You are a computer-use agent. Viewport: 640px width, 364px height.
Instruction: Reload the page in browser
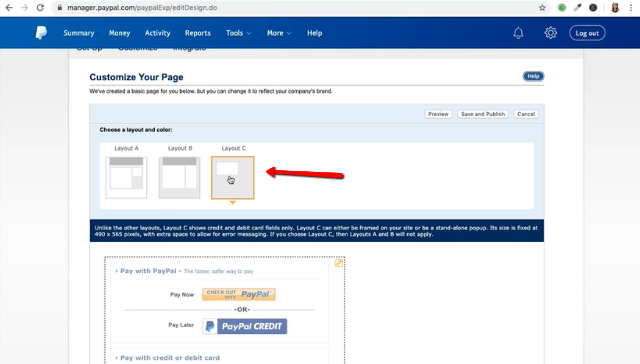[41, 8]
